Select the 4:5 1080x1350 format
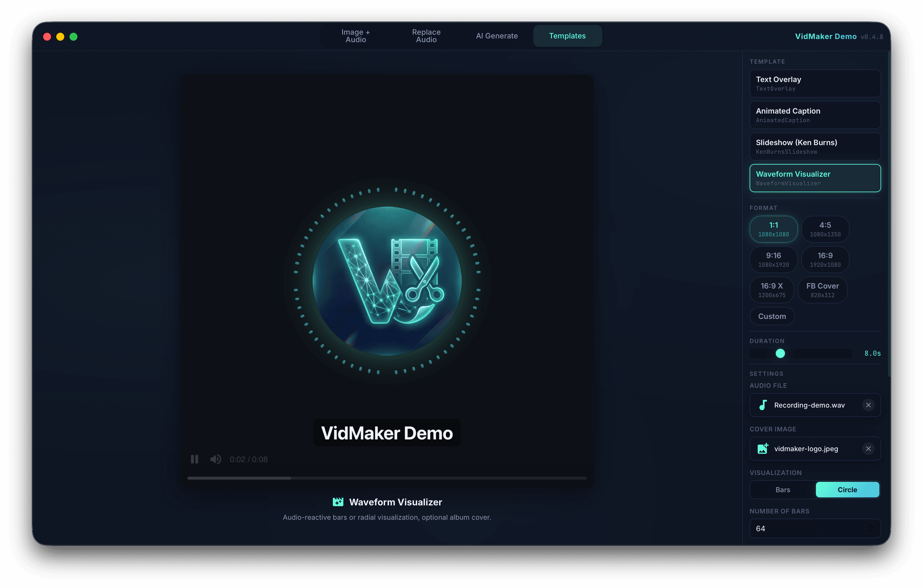This screenshot has width=923, height=588. pos(825,229)
